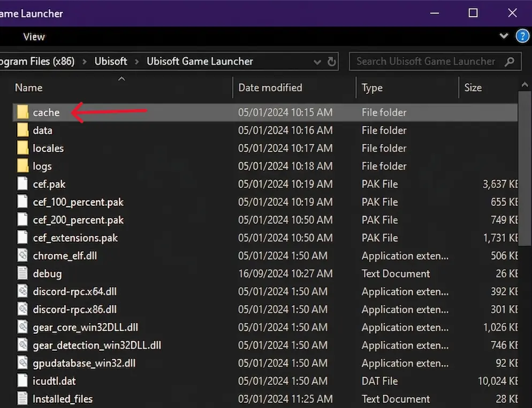Select the debug file name

(47, 274)
